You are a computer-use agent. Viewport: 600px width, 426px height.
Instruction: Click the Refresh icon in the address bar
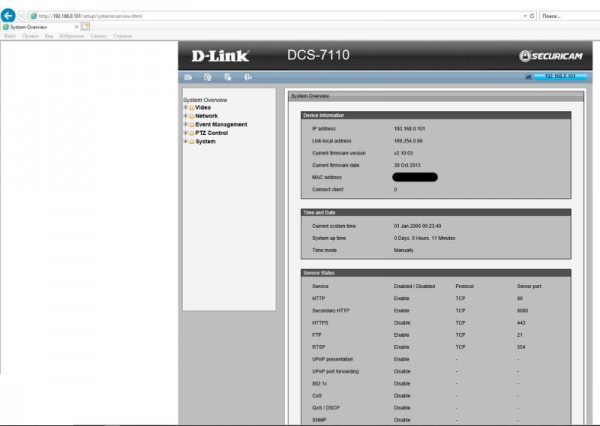point(532,16)
